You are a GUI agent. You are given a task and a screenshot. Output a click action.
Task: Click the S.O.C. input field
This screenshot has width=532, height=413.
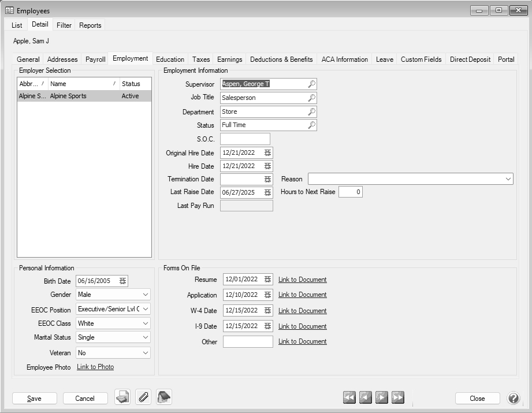tap(245, 139)
